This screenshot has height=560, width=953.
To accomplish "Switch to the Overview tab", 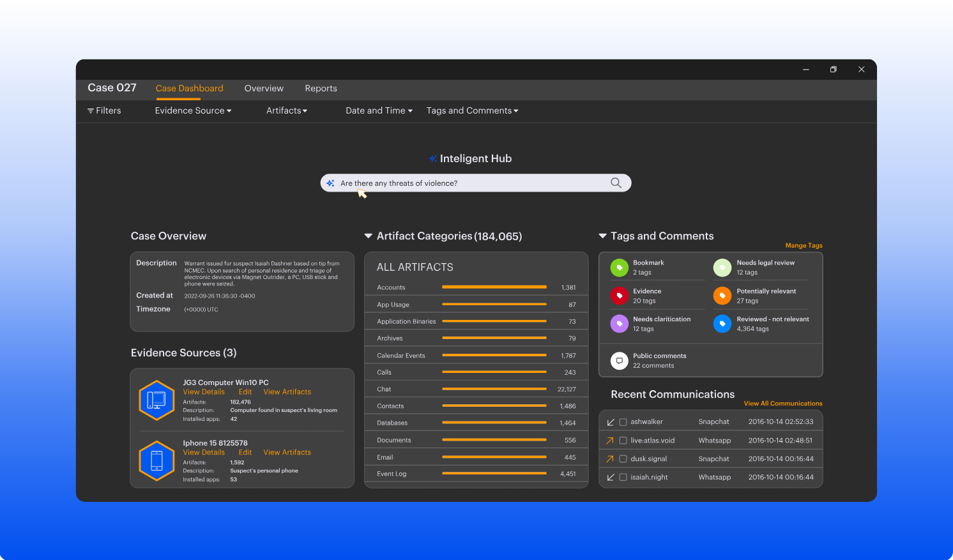I will (x=264, y=88).
